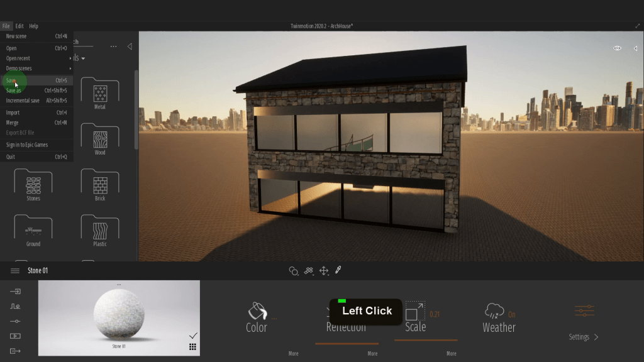Click the move gizmo tool icon

[x=324, y=271]
